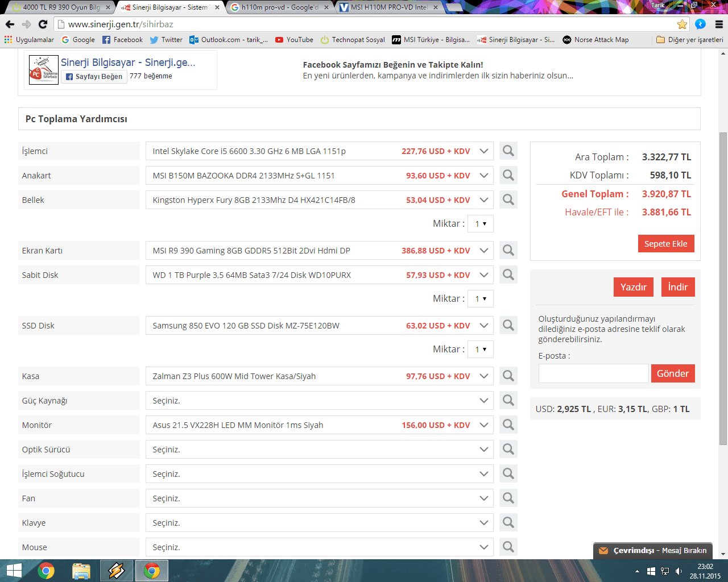
Task: Search processors with İşlemci magnifier icon
Action: click(508, 151)
